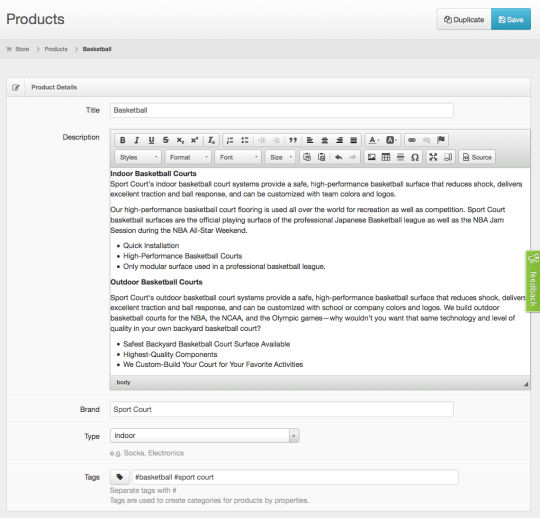The width and height of the screenshot is (540, 518).
Task: Go to the Products breadcrumb
Action: [x=56, y=49]
